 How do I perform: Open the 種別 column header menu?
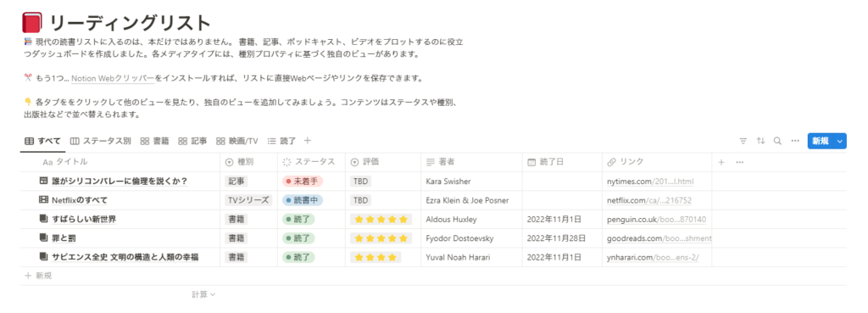pyautogui.click(x=249, y=162)
